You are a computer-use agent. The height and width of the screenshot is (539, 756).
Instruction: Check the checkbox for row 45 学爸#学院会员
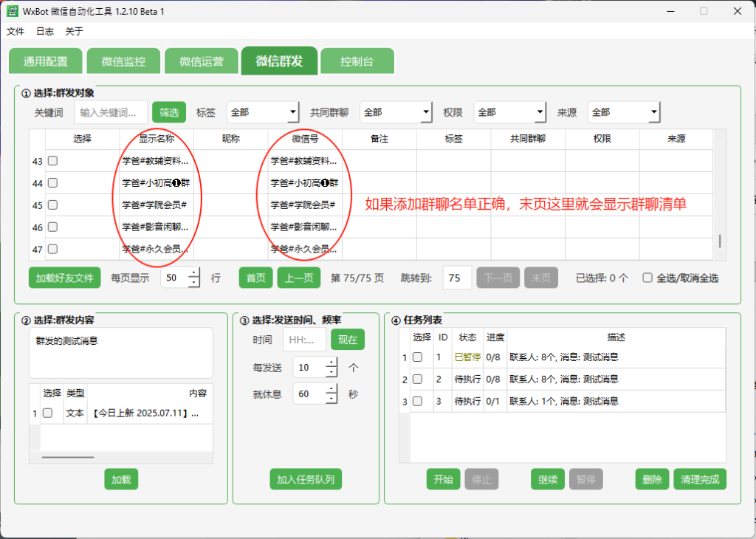(52, 205)
